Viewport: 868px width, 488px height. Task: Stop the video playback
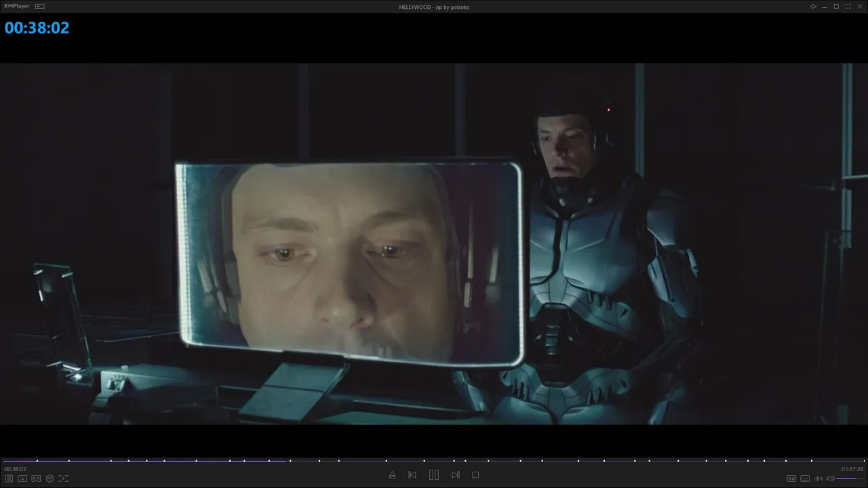point(475,475)
